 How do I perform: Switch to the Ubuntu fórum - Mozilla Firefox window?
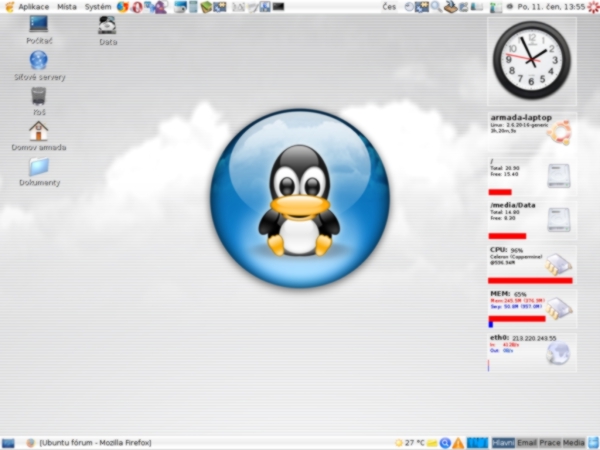pos(90,443)
